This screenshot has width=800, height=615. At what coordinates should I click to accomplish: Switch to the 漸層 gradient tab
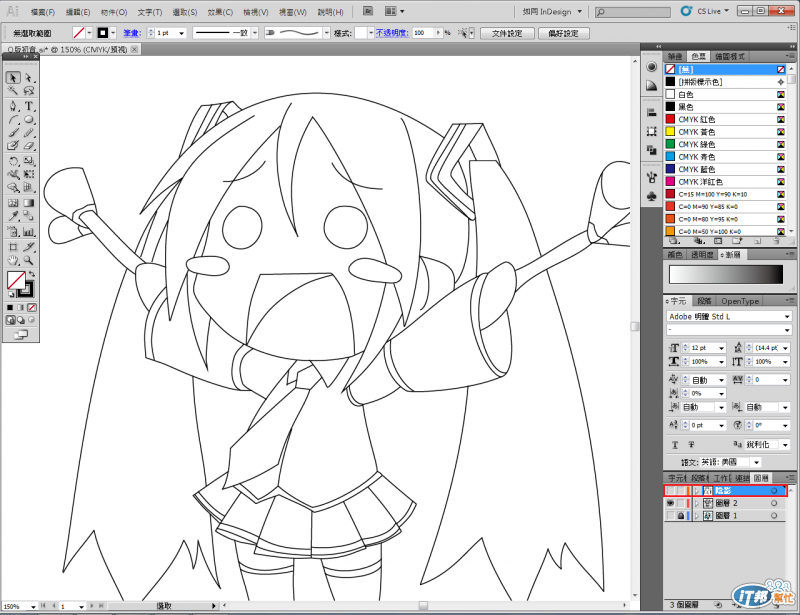pos(732,254)
